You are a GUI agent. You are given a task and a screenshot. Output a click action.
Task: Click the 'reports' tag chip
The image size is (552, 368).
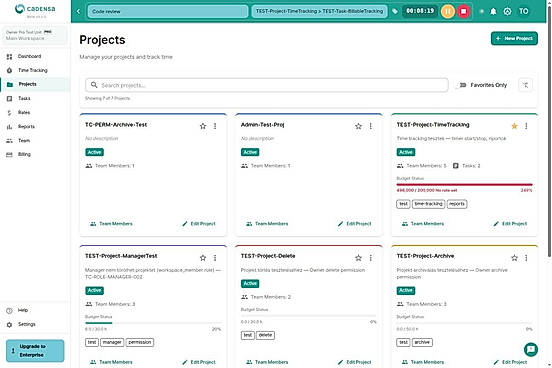click(x=457, y=204)
